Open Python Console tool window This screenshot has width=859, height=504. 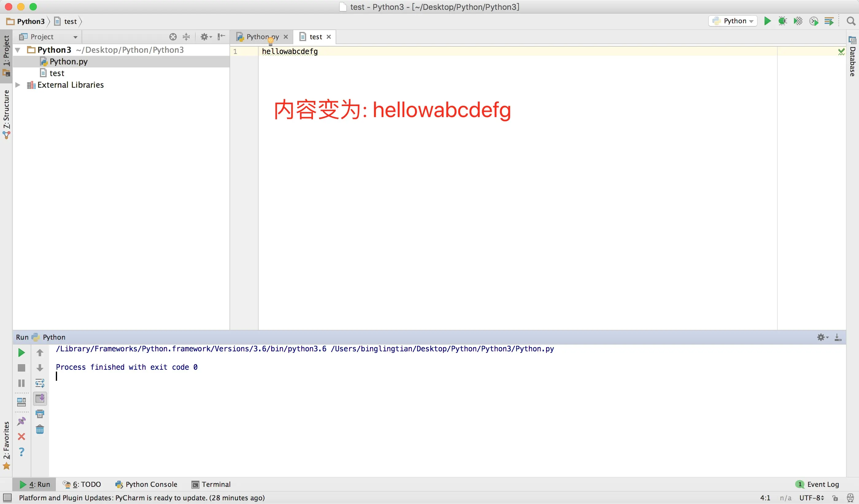147,484
